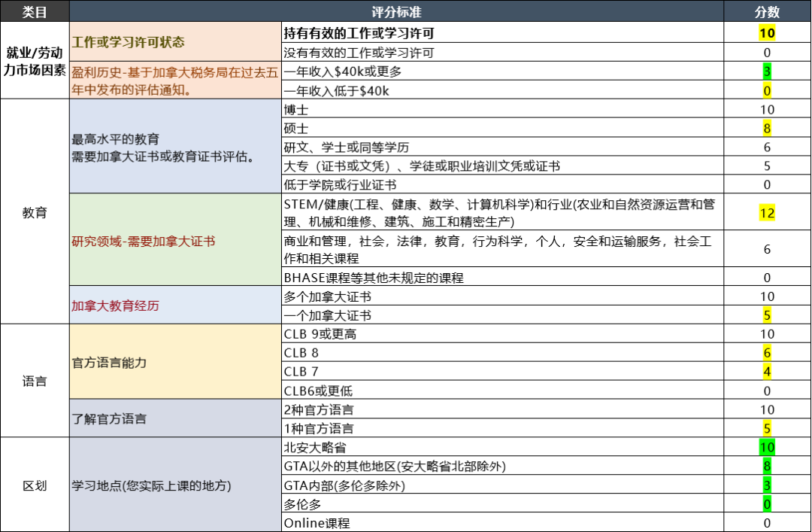This screenshot has height=532, width=812.
Task: Select the STEM/健康 field of study cell
Action: pos(502,212)
